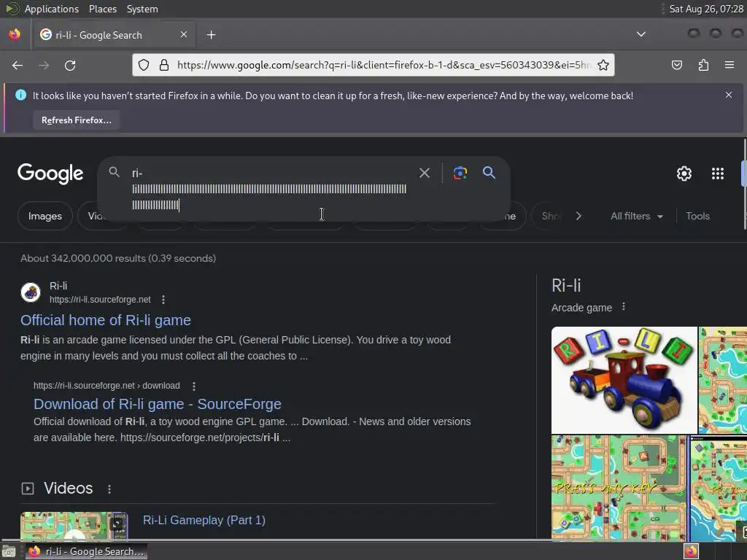
Task: Open the Extensions puzzle icon
Action: click(x=703, y=65)
